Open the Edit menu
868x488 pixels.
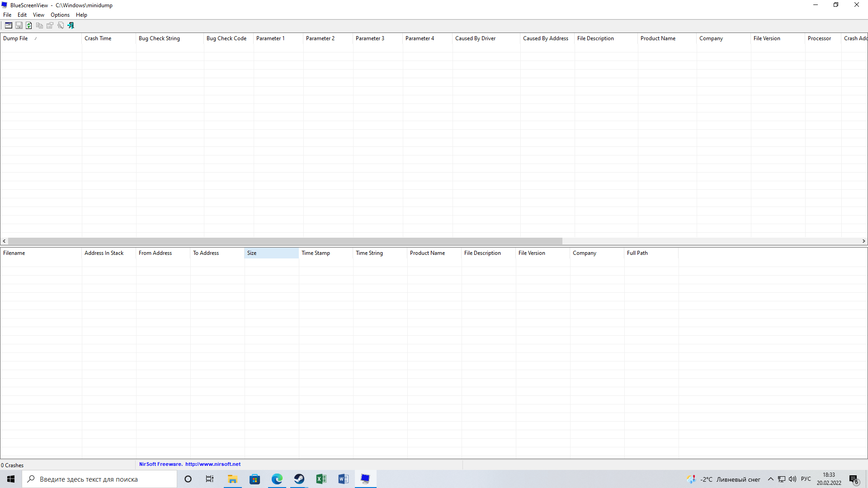22,15
